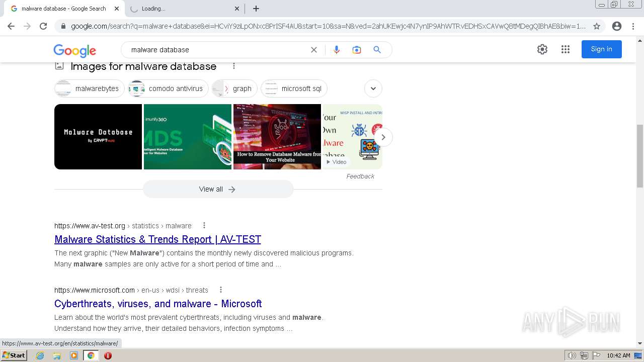Viewport: 644px width, 362px height.
Task: Select the malware database Google Search tab
Action: click(x=64, y=9)
